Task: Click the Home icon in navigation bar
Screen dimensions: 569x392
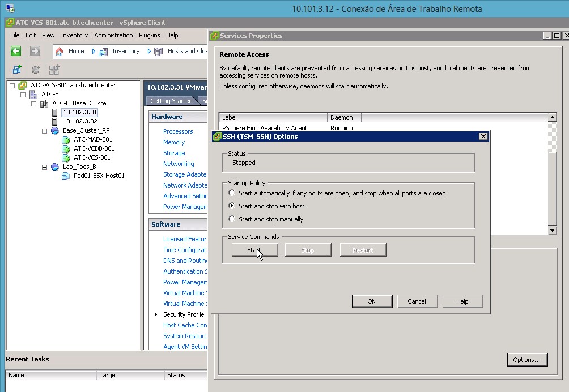Action: tap(60, 51)
